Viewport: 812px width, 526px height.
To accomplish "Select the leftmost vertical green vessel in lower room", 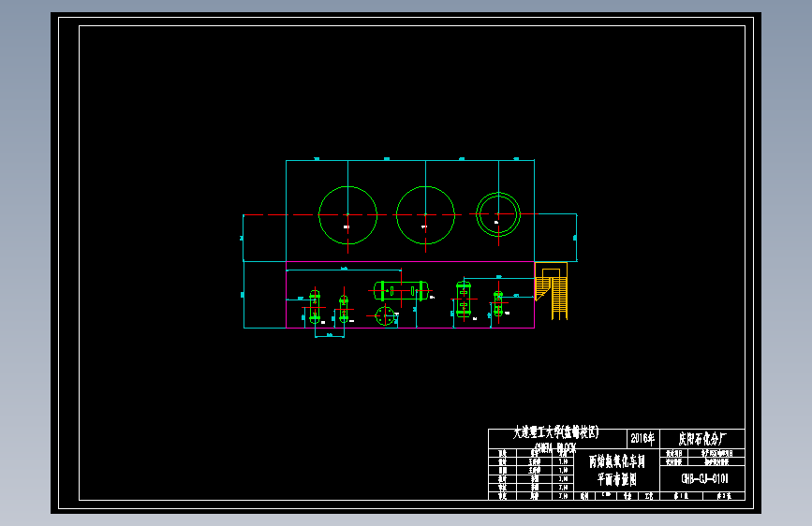I will click(x=315, y=307).
